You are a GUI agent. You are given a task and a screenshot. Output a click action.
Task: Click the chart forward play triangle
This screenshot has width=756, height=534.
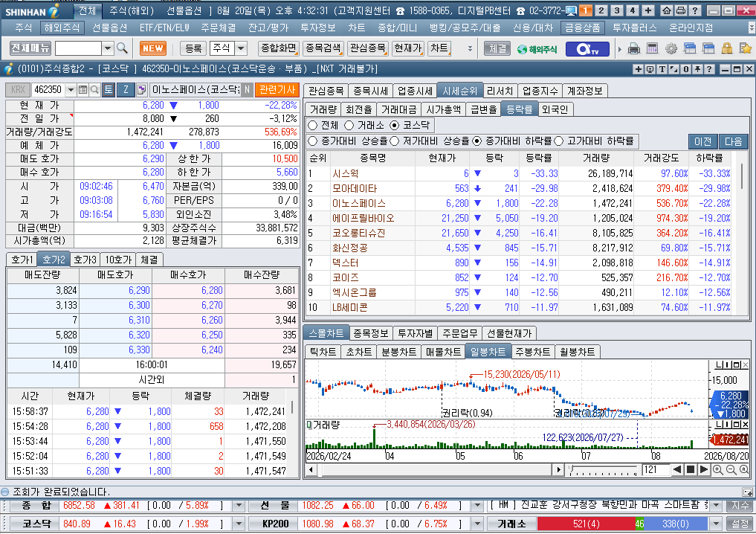point(703,469)
